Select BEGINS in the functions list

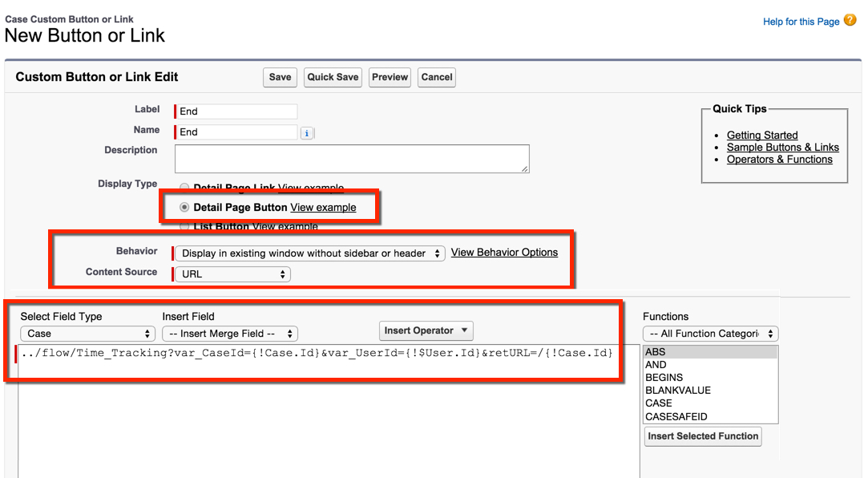pyautogui.click(x=664, y=378)
